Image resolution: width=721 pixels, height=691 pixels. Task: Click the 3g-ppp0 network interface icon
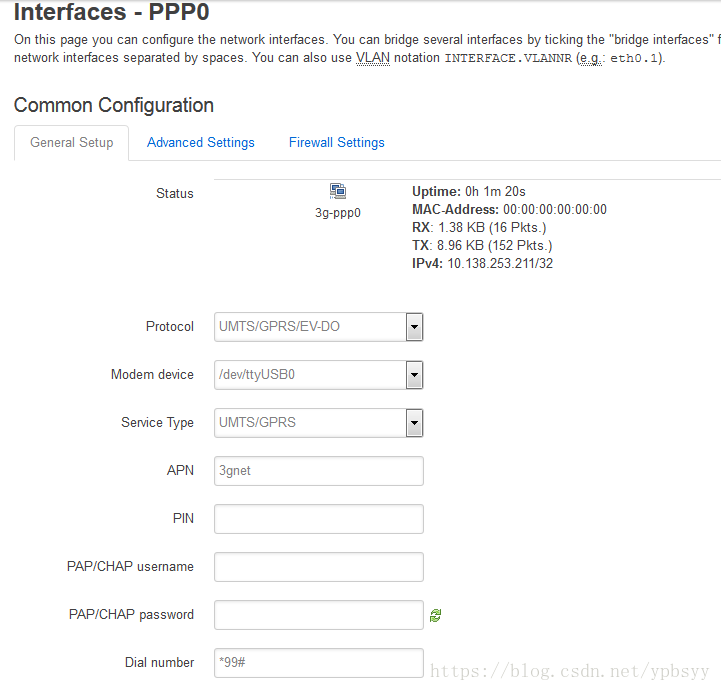338,191
